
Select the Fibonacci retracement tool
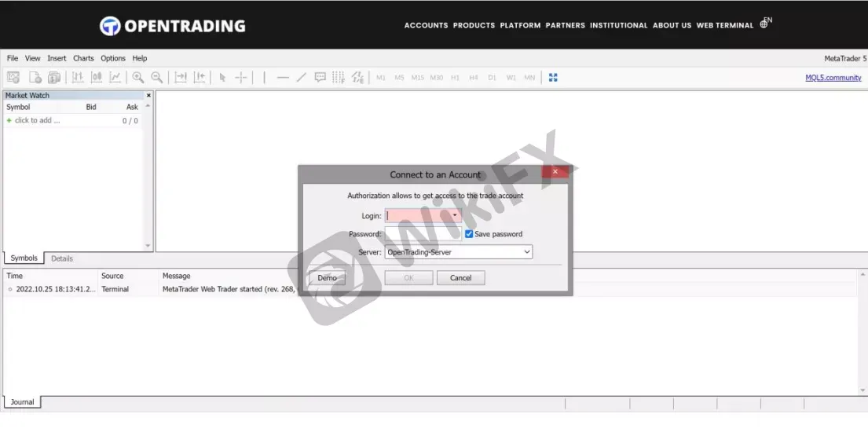click(339, 78)
